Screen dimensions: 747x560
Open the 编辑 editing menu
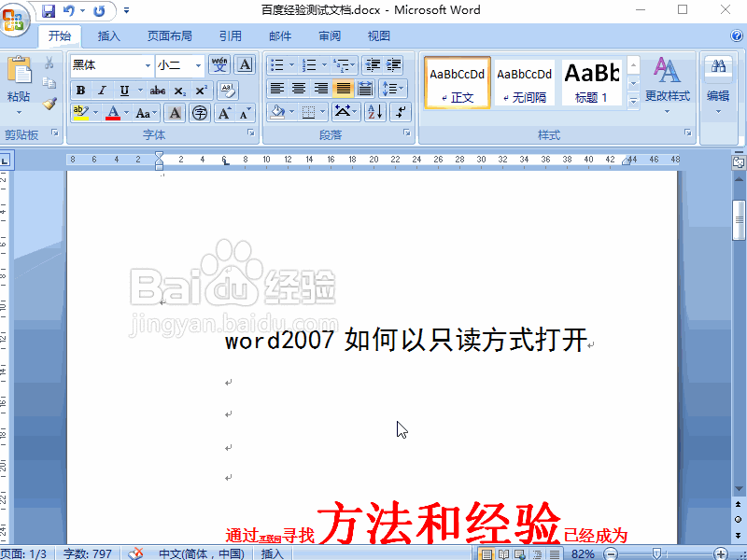point(718,86)
